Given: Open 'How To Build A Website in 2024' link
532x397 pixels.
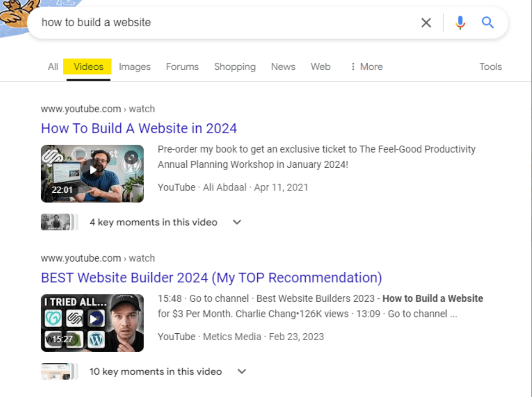Looking at the screenshot, I should click(x=139, y=128).
